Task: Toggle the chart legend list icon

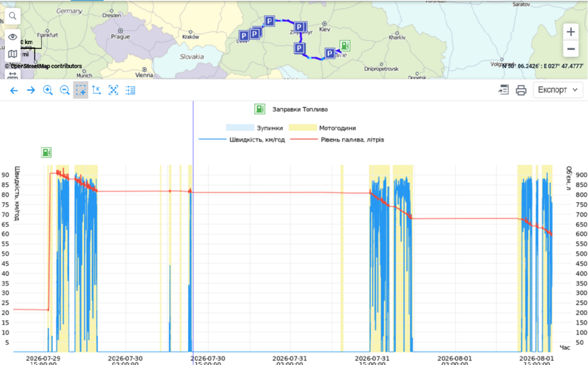Action: point(130,90)
